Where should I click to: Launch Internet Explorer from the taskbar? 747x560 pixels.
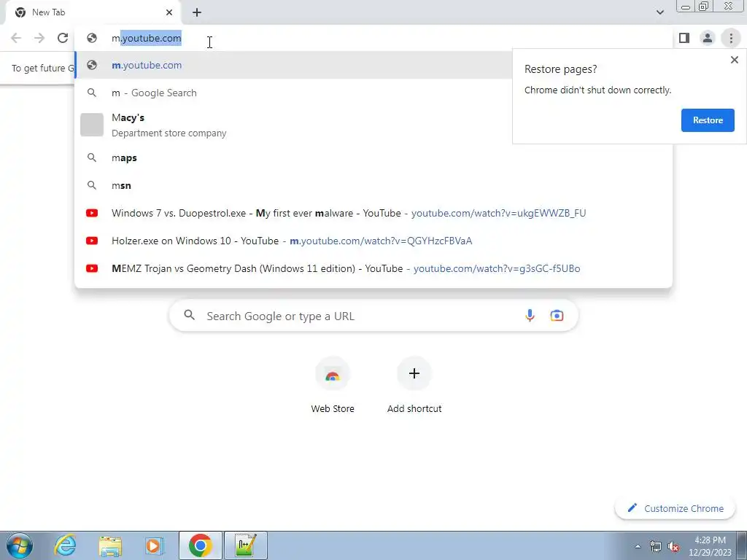(x=65, y=545)
